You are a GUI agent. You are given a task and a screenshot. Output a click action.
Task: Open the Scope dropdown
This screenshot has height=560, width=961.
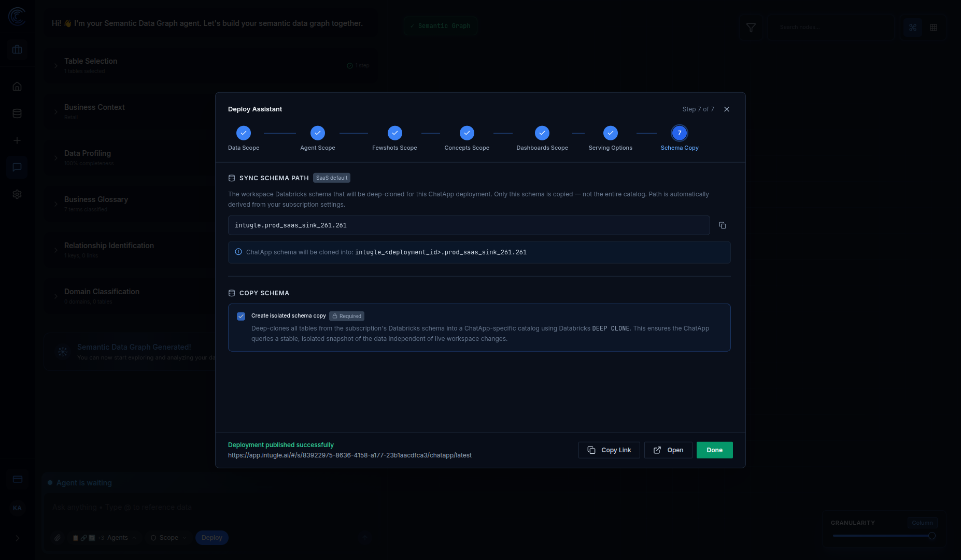pyautogui.click(x=168, y=538)
